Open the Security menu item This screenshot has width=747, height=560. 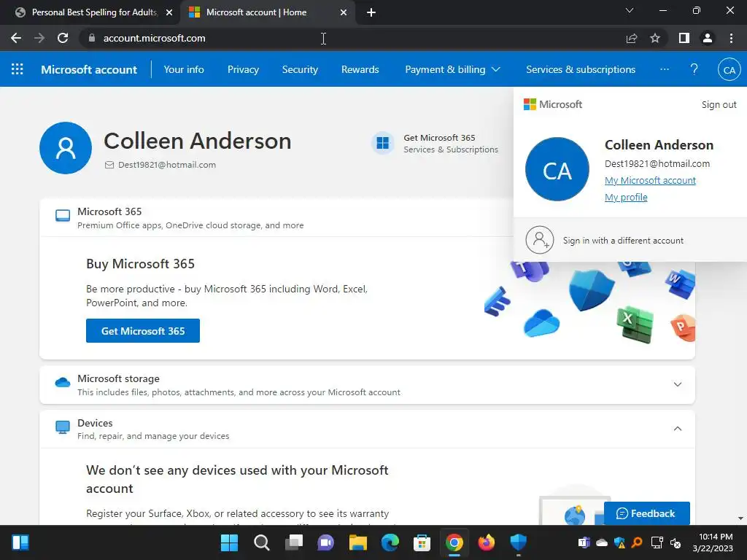coord(300,69)
